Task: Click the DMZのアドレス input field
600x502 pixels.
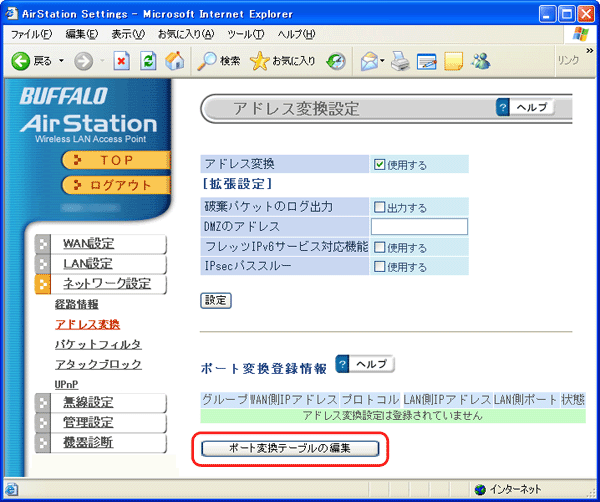Action: [419, 227]
